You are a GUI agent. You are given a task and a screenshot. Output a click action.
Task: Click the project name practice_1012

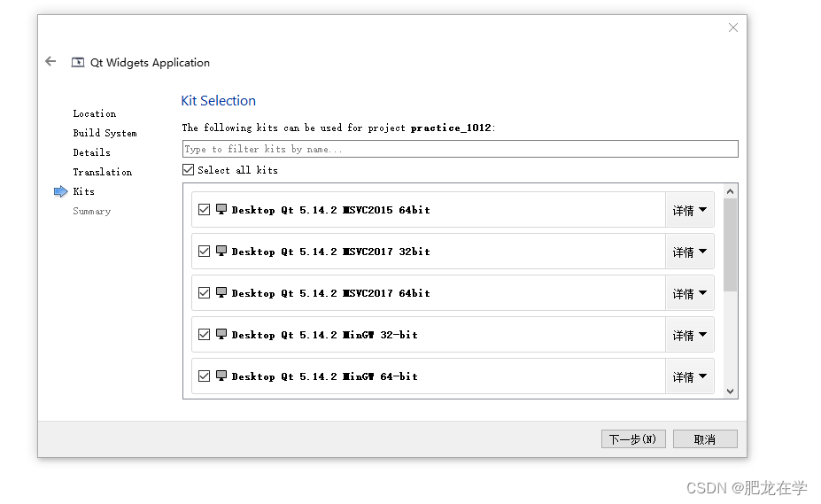pos(451,128)
